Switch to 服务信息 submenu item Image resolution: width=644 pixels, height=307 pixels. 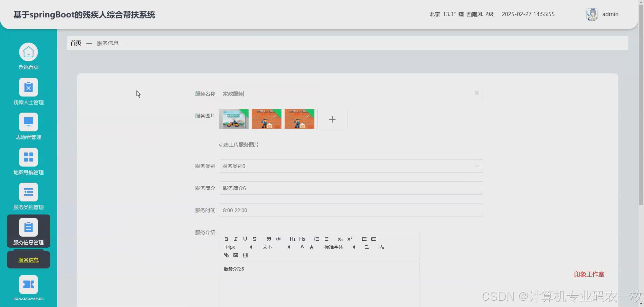pos(28,259)
